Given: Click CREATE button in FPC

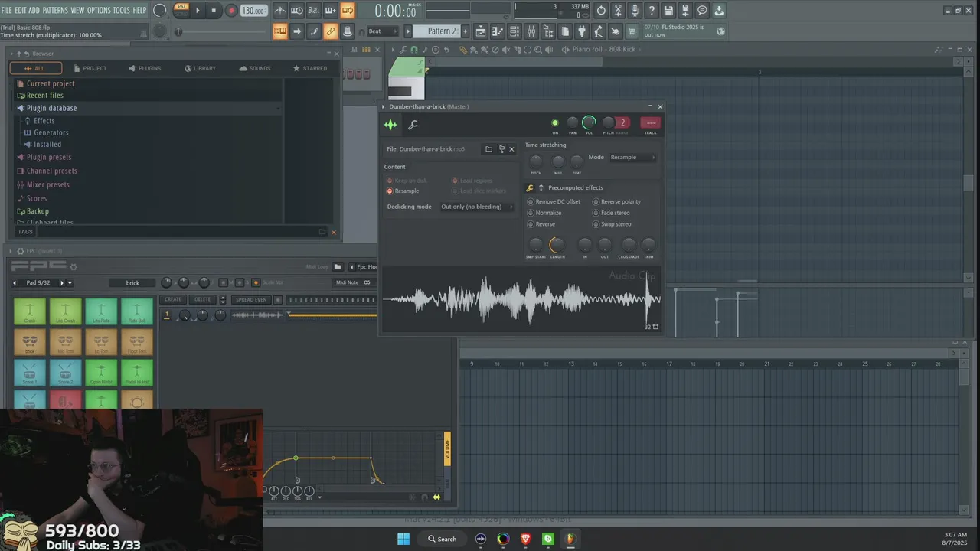Looking at the screenshot, I should pyautogui.click(x=173, y=299).
